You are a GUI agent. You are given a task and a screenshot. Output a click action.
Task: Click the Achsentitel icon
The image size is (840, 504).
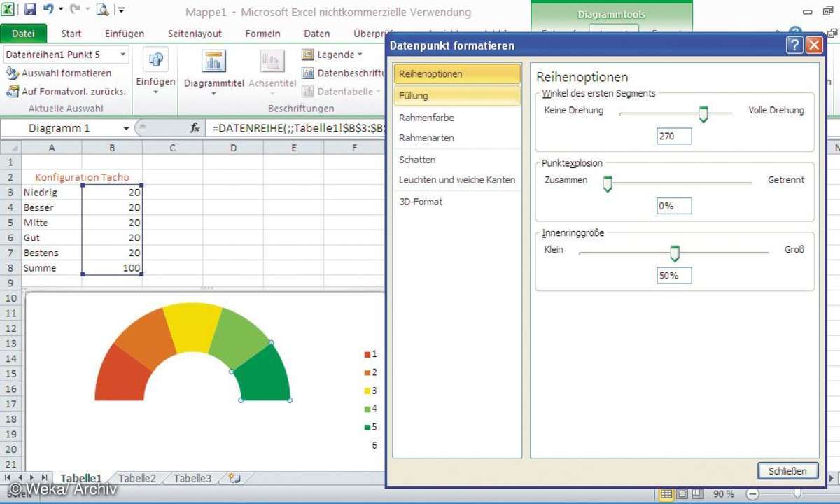(x=272, y=62)
